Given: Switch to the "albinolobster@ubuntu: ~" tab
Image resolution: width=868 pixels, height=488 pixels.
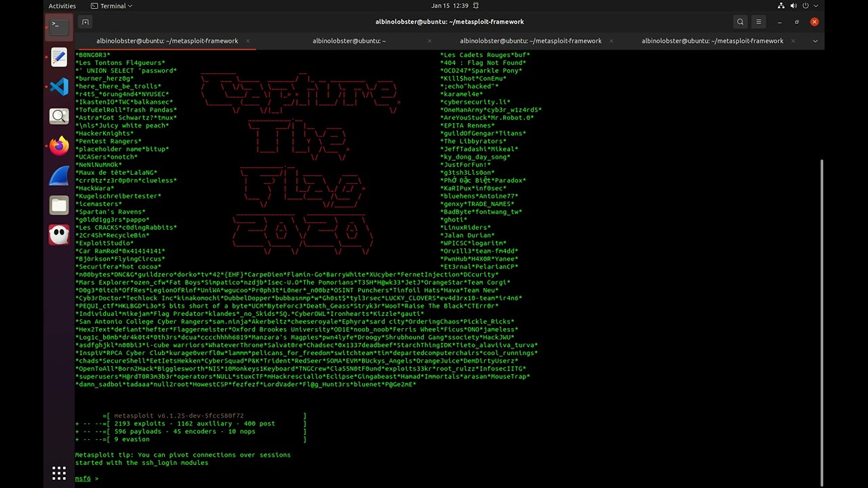Looking at the screenshot, I should click(x=349, y=41).
